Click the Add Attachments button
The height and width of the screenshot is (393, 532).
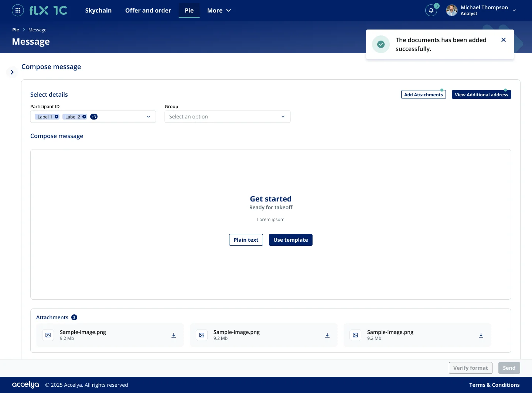click(423, 94)
